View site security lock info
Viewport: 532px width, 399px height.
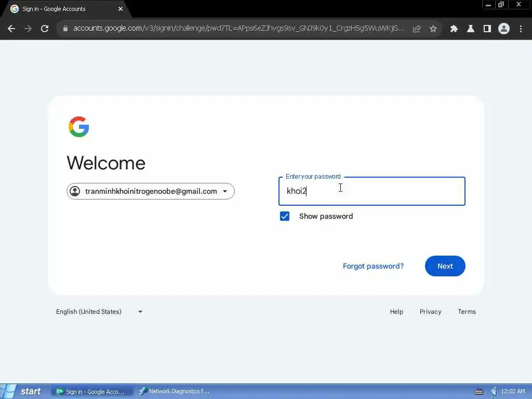click(x=65, y=29)
